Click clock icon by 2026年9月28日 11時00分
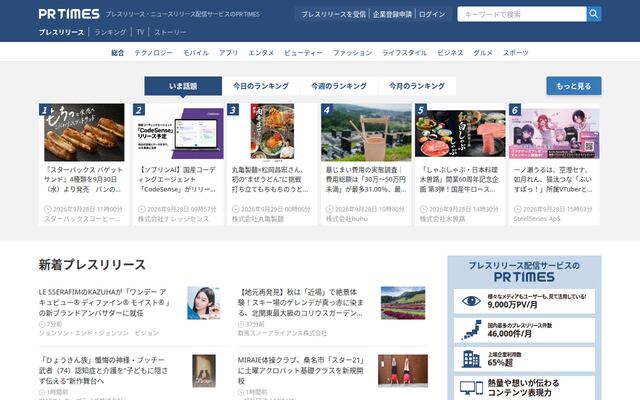Viewport: 640px width, 400px height. pyautogui.click(x=48, y=209)
